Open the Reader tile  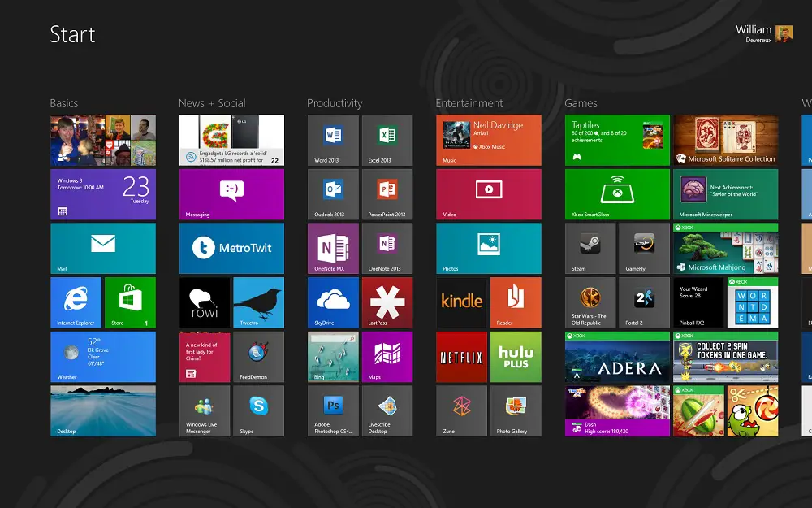coord(516,302)
